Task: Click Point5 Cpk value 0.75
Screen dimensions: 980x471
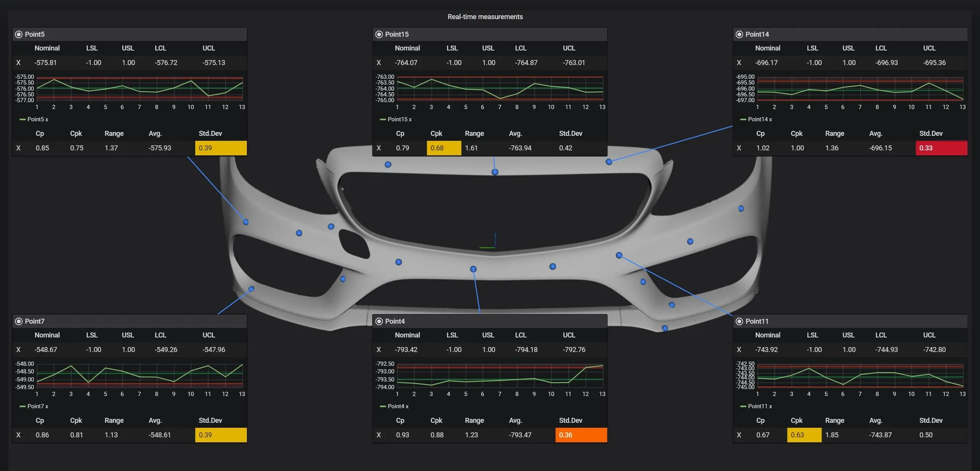Action: click(x=77, y=148)
